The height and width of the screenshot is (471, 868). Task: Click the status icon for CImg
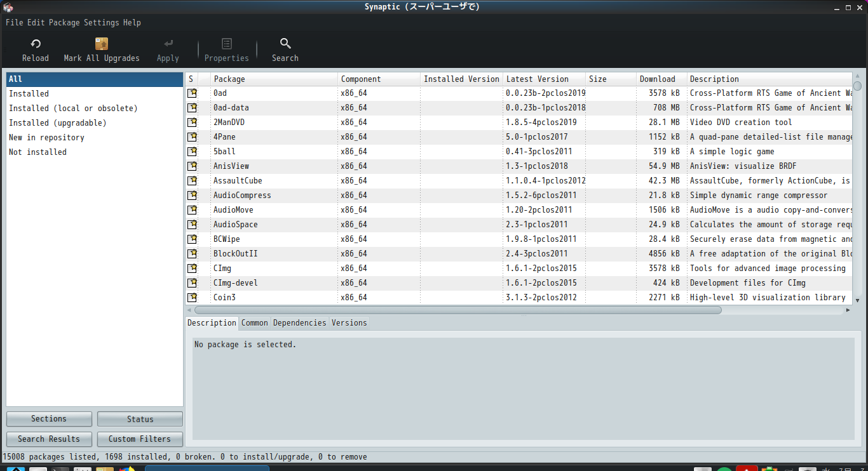click(x=192, y=268)
